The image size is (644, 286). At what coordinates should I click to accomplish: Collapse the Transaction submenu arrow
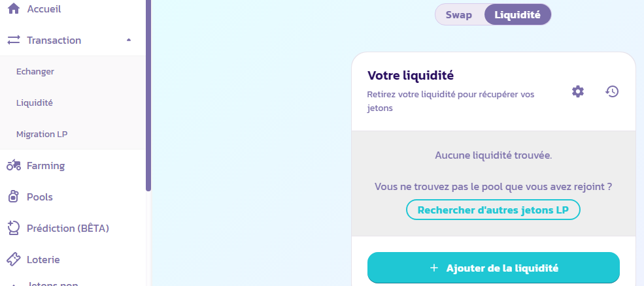(129, 40)
